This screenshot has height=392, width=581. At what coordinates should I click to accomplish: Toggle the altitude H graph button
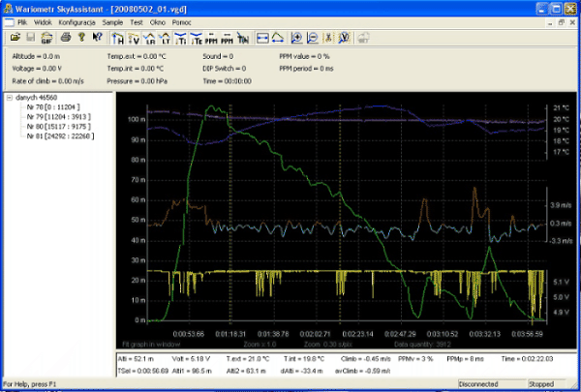[x=118, y=39]
